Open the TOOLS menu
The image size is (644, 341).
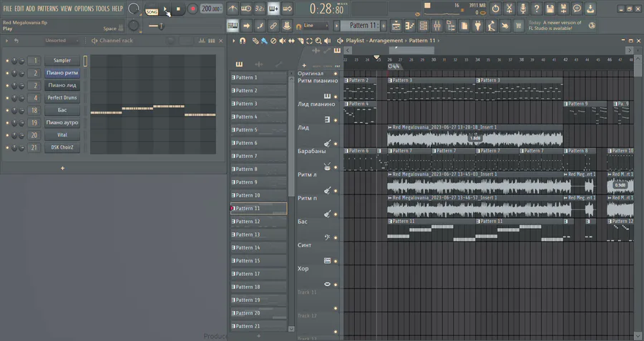tap(102, 8)
